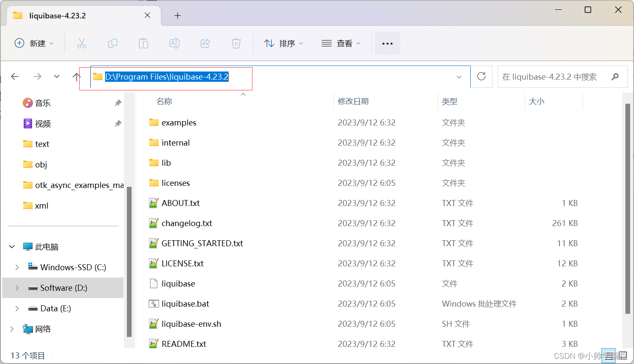Viewport: 634px width, 364px height.
Task: Refresh the current folder view
Action: (481, 77)
